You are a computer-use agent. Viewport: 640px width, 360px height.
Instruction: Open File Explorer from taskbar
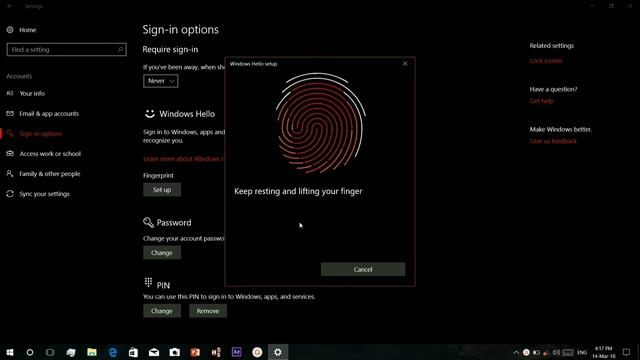(92, 352)
